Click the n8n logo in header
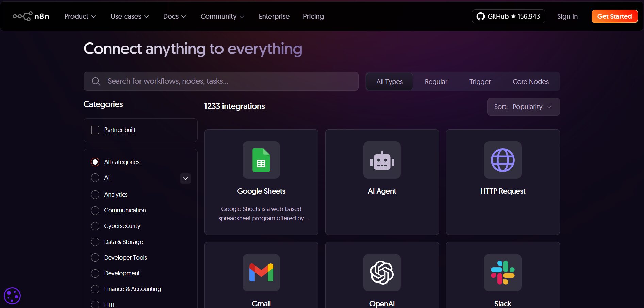This screenshot has width=644, height=308. coord(31,16)
